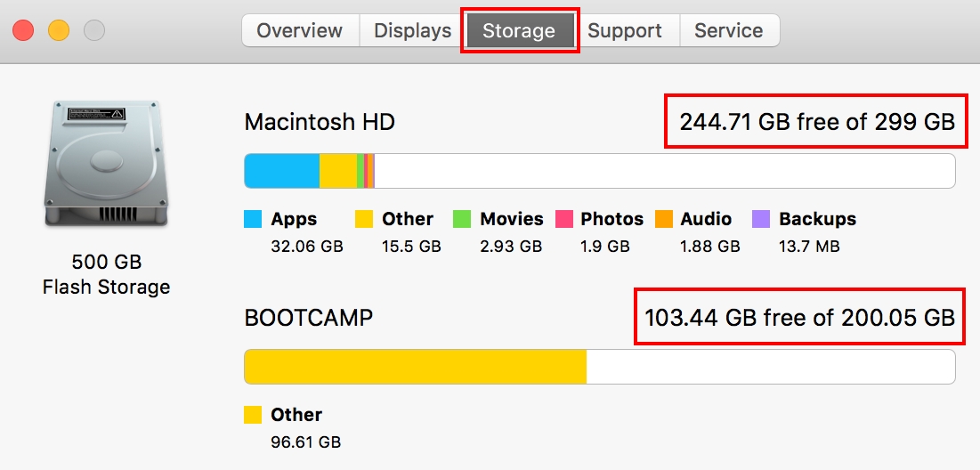Switch to the Overview tab
Image resolution: width=980 pixels, height=470 pixels.
299,30
